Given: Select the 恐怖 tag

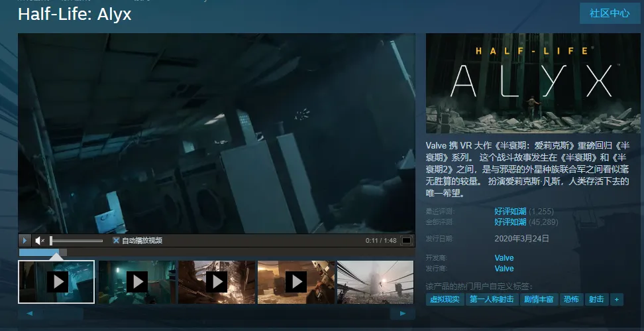Looking at the screenshot, I should (x=571, y=299).
